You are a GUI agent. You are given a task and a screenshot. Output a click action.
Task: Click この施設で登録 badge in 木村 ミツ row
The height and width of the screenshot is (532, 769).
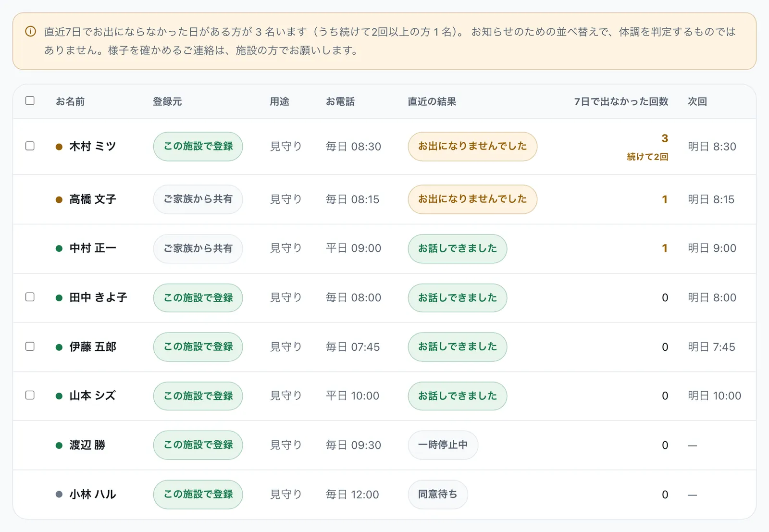pos(198,147)
